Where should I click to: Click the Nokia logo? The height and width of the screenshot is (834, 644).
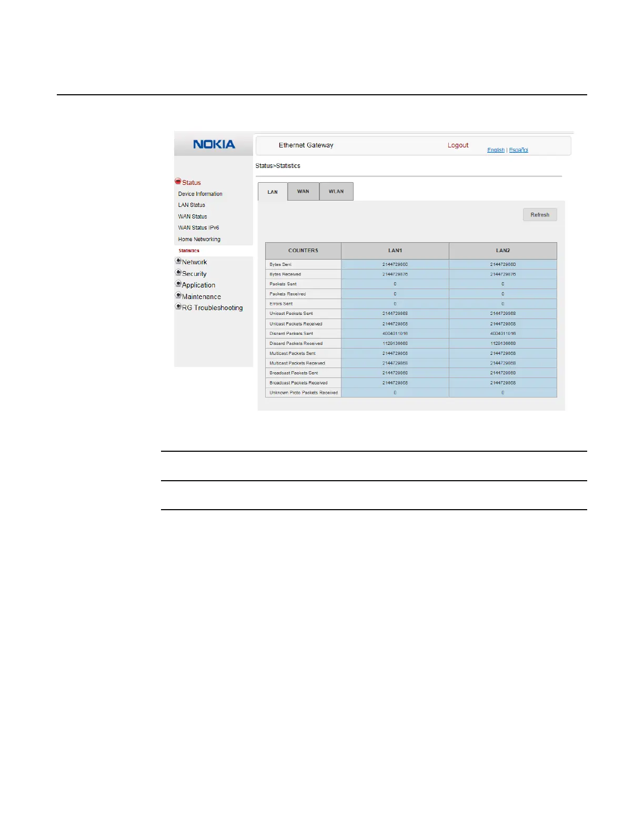click(214, 144)
